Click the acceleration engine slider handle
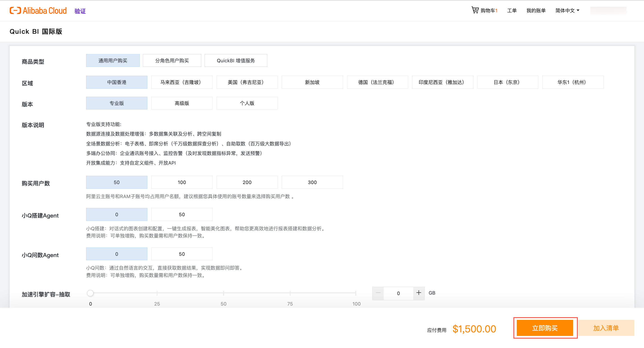The height and width of the screenshot is (348, 644). tap(90, 293)
